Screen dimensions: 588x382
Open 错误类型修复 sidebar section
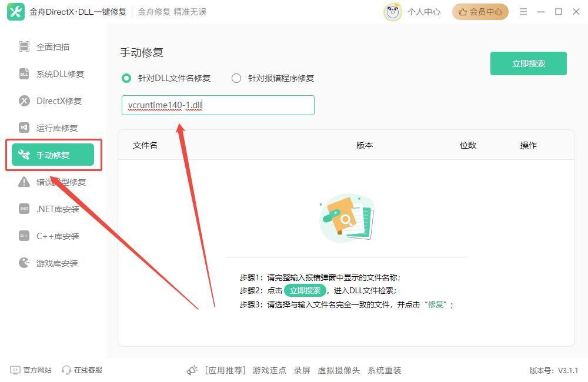click(53, 182)
